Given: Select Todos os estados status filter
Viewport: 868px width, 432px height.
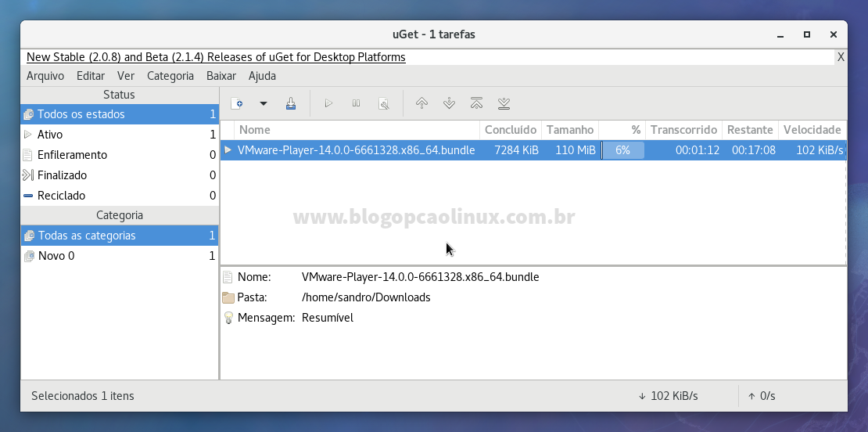Looking at the screenshot, I should coord(120,114).
